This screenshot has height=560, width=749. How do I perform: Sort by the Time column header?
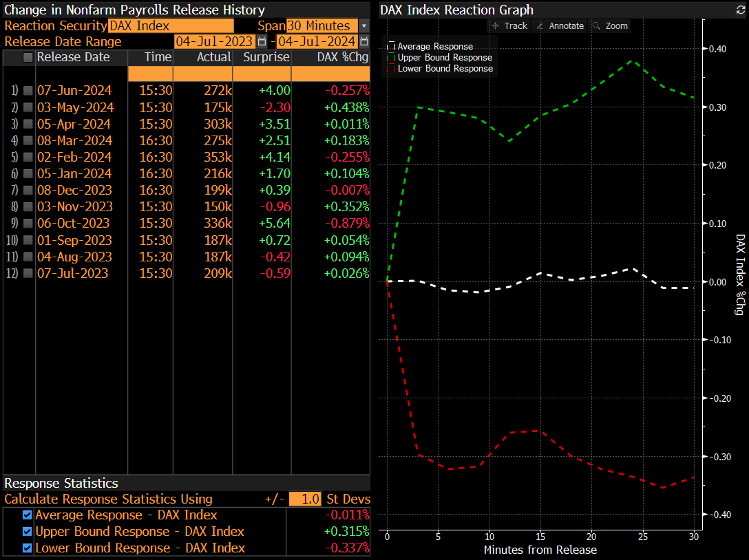(x=158, y=57)
